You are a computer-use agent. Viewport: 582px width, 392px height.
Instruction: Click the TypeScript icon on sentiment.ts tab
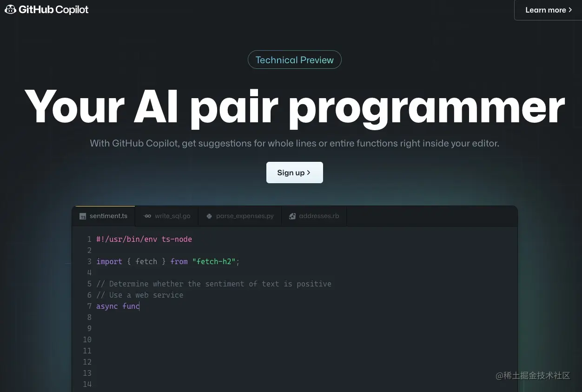click(83, 216)
